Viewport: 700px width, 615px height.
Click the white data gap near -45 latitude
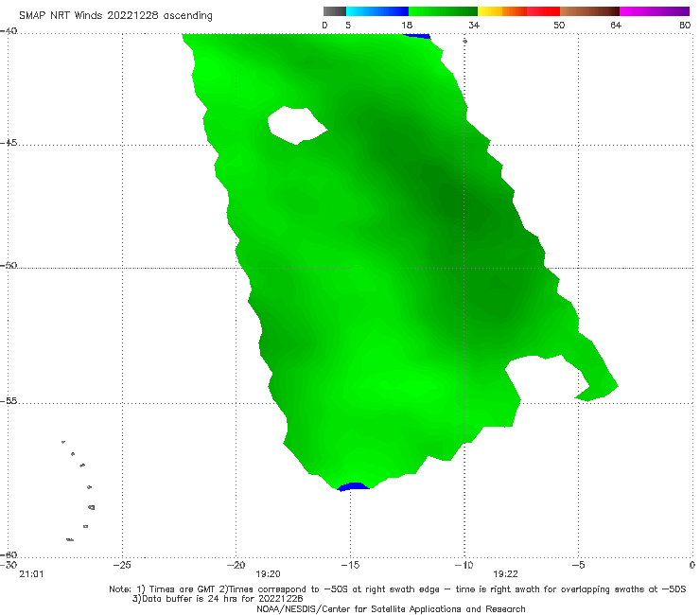click(297, 125)
